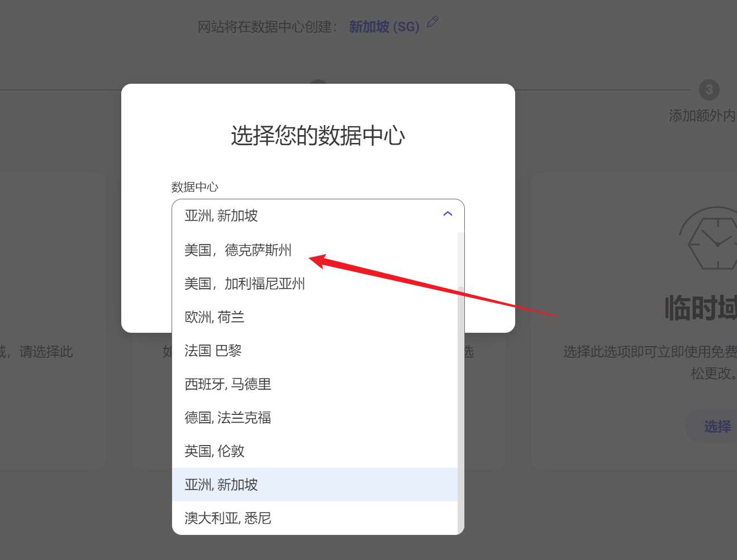Choose the 美国，加利福尼亚州 option
Viewport: 737px width, 560px height.
tap(245, 284)
